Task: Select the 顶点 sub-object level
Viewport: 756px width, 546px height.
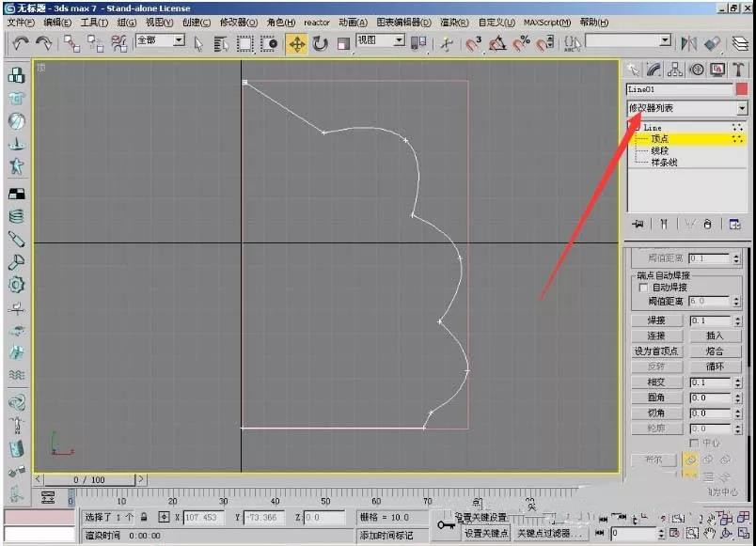Action: coord(660,139)
